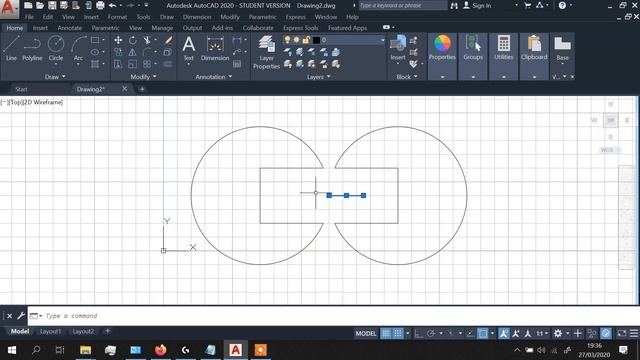Select the Polyline tool
Image resolution: width=640 pixels, height=360 pixels.
32,48
